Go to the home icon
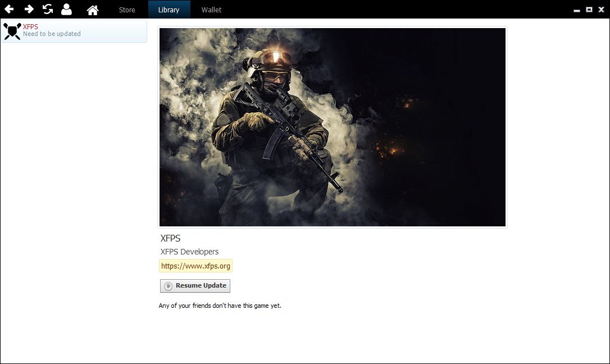The width and height of the screenshot is (610, 364). click(x=93, y=10)
